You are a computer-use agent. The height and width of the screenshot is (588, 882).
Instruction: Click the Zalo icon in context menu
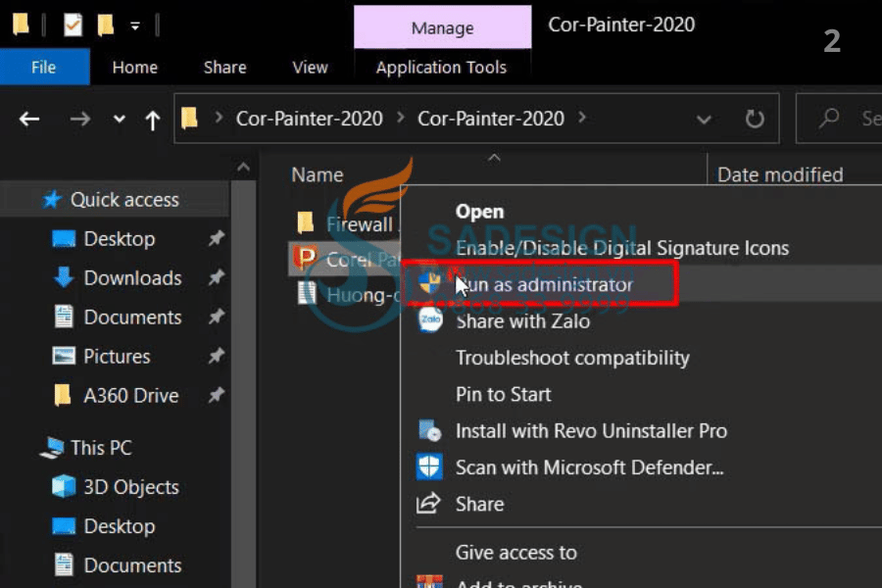coord(429,319)
